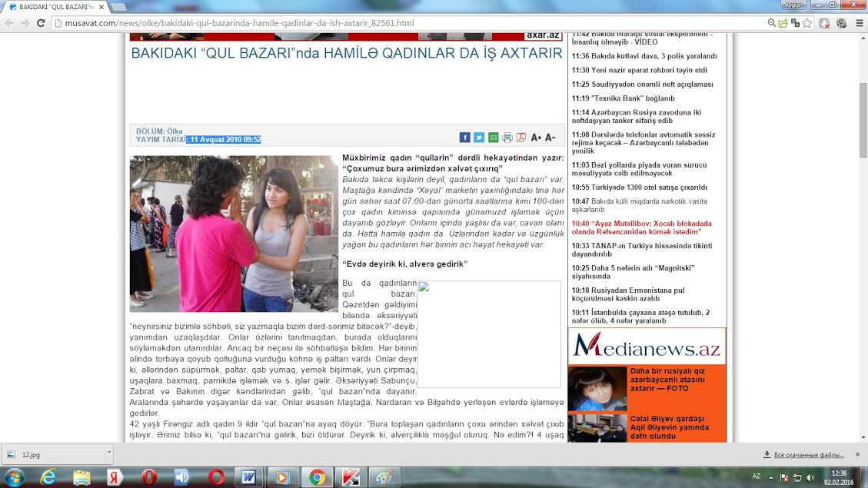Launch Internet Explorer from taskbar

(48, 477)
